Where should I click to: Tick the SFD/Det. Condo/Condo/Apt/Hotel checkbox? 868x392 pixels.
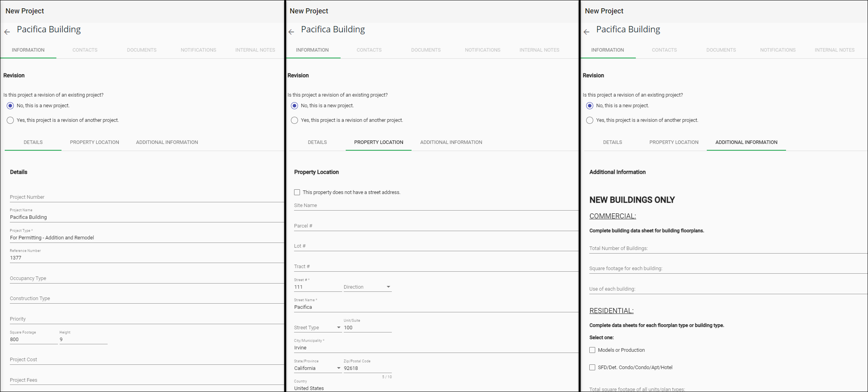pos(592,368)
